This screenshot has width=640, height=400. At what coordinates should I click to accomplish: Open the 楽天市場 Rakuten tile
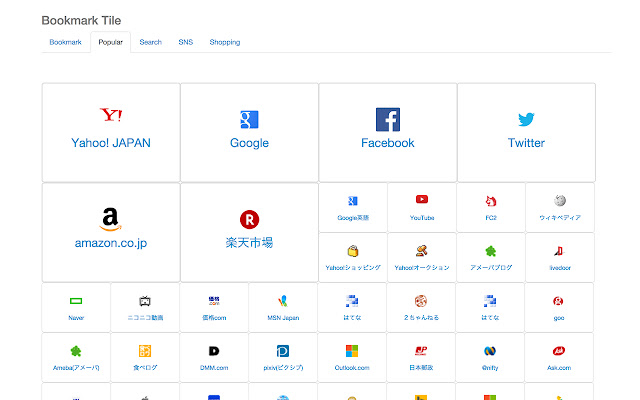[x=249, y=232]
